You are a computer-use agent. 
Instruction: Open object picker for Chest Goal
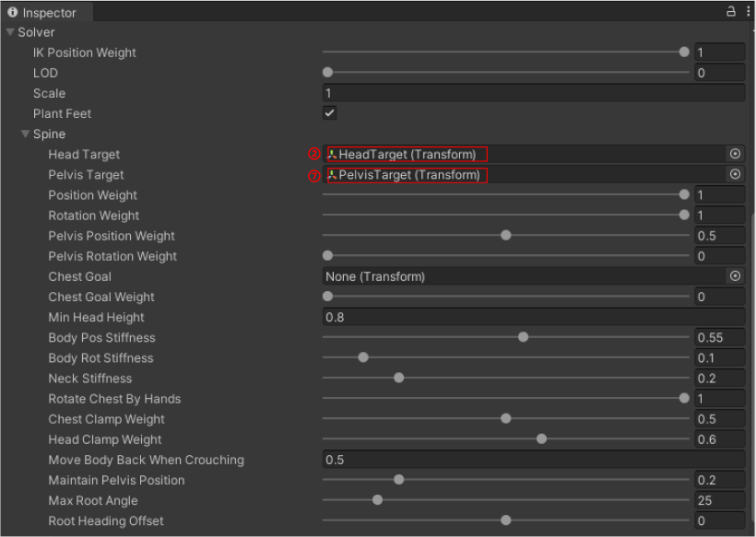click(x=735, y=276)
